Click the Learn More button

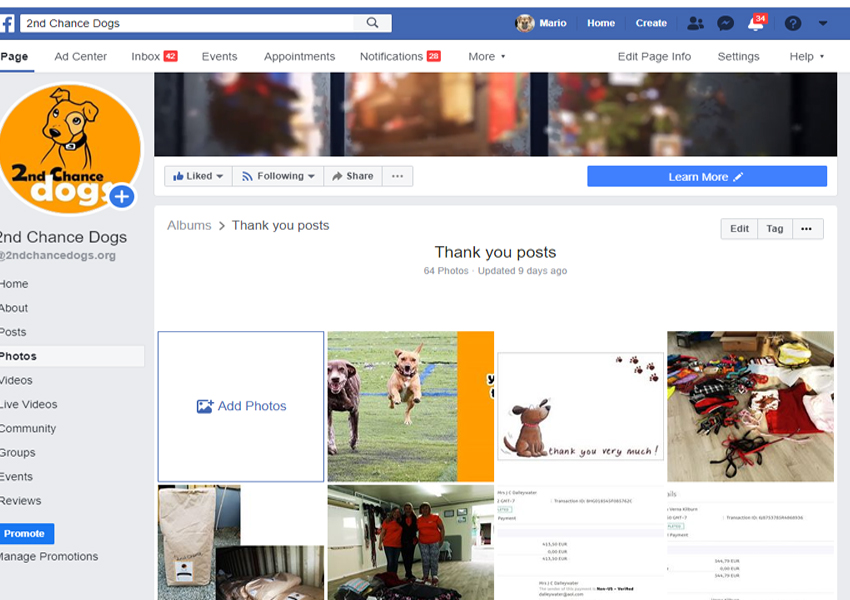(707, 177)
